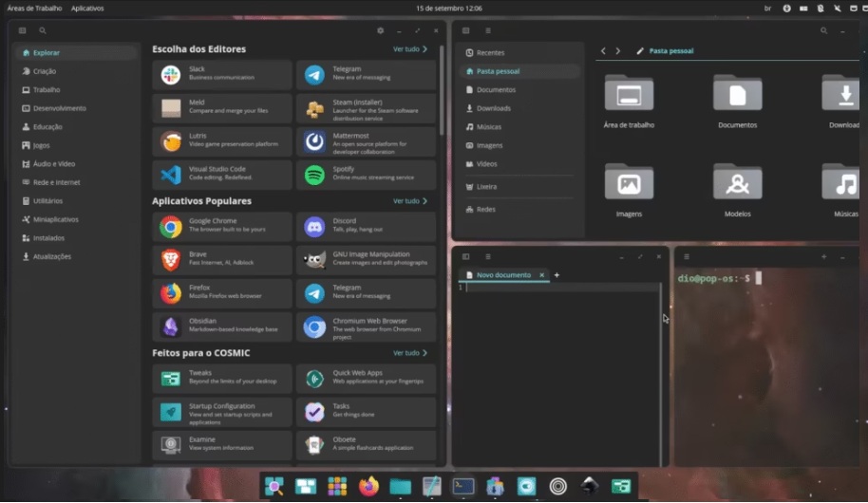Click the search icon in the app store
Viewport: 868px width, 503px height.
point(43,30)
